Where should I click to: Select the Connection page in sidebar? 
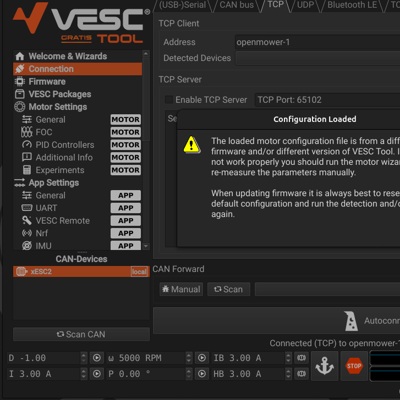click(77, 69)
